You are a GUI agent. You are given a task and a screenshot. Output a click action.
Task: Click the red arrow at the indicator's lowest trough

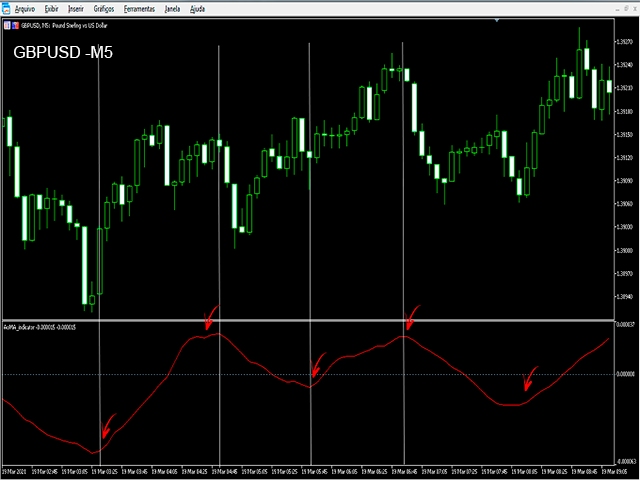point(109,423)
